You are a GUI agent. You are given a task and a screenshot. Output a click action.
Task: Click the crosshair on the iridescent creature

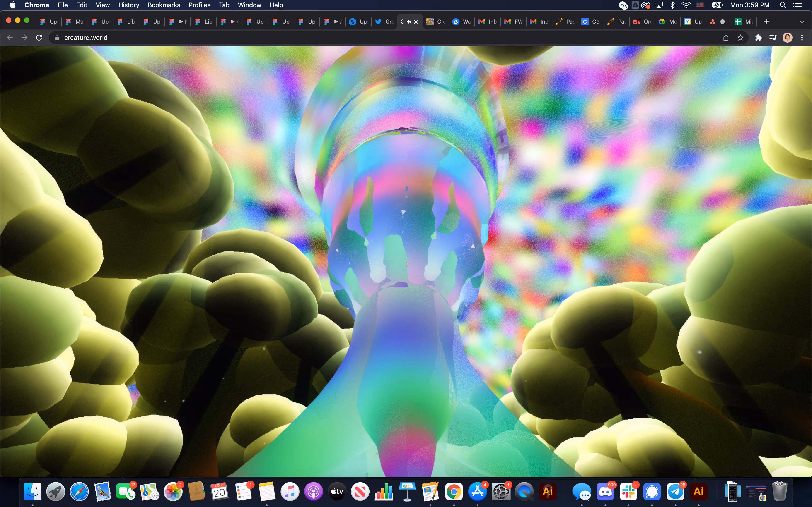point(406,264)
